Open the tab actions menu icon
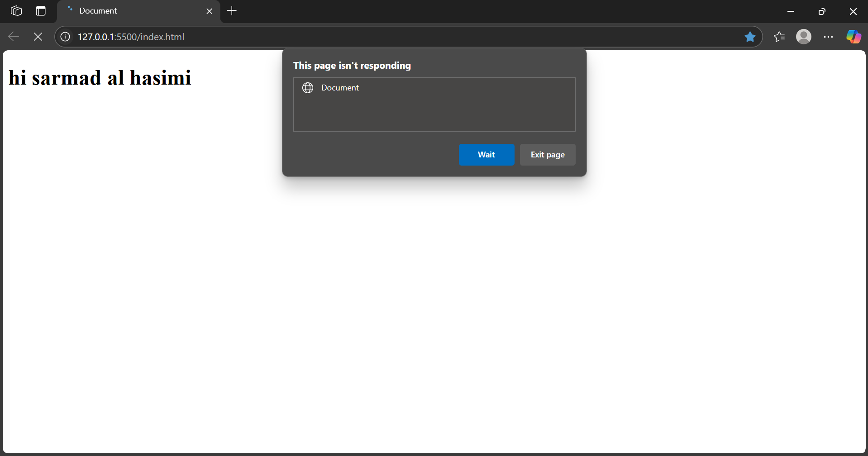This screenshot has height=456, width=868. pos(41,11)
